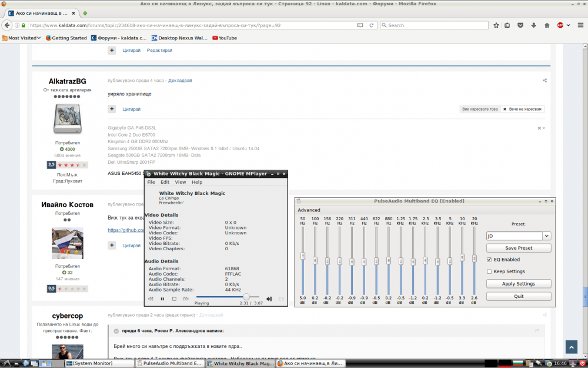Viewport: 588px width, 368px height.
Task: Switch to System Monitor in the taskbar
Action: (99, 363)
